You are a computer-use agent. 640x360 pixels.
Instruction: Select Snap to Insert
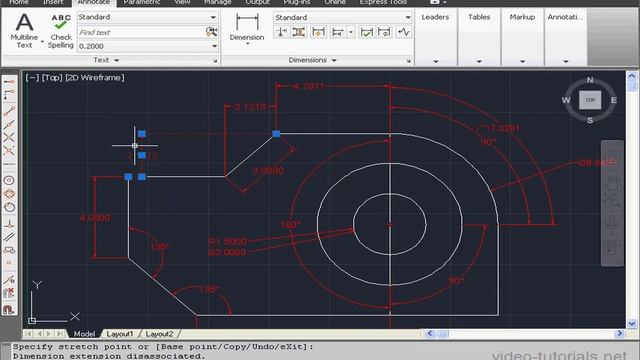coord(9,250)
